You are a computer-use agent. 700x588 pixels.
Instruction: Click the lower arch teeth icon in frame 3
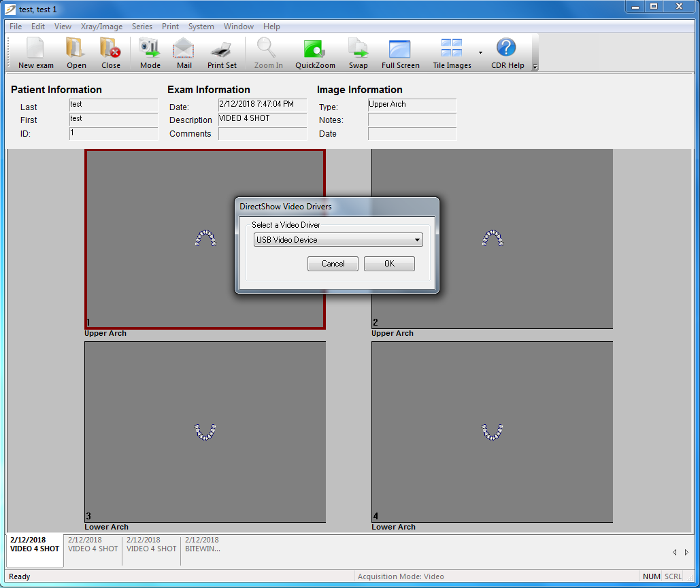(x=205, y=432)
